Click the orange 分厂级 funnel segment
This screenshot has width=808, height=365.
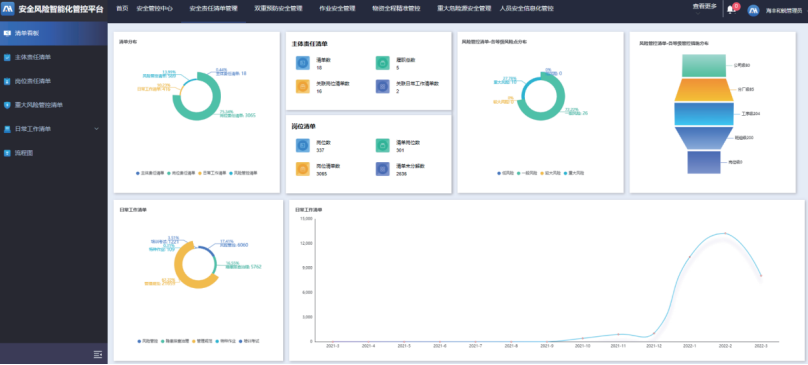click(x=703, y=90)
